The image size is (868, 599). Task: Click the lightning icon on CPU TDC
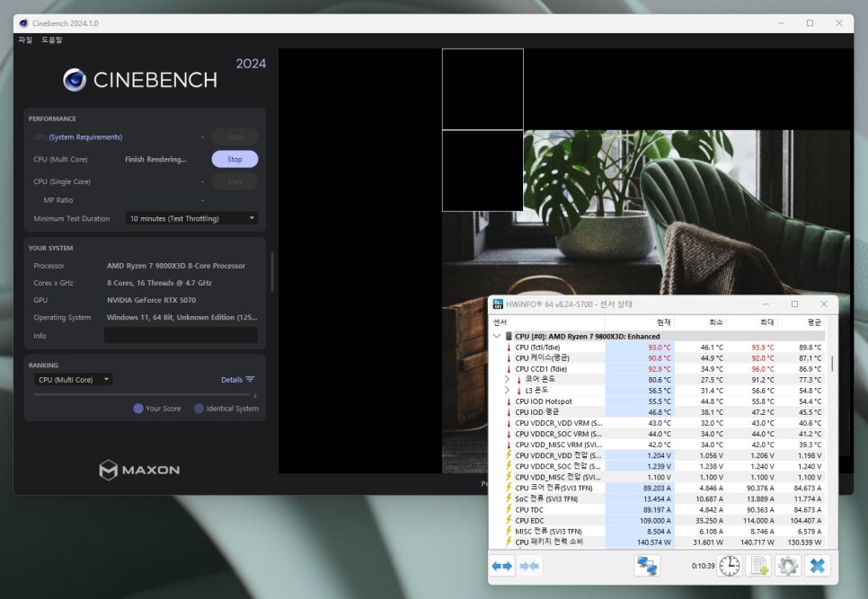(509, 509)
